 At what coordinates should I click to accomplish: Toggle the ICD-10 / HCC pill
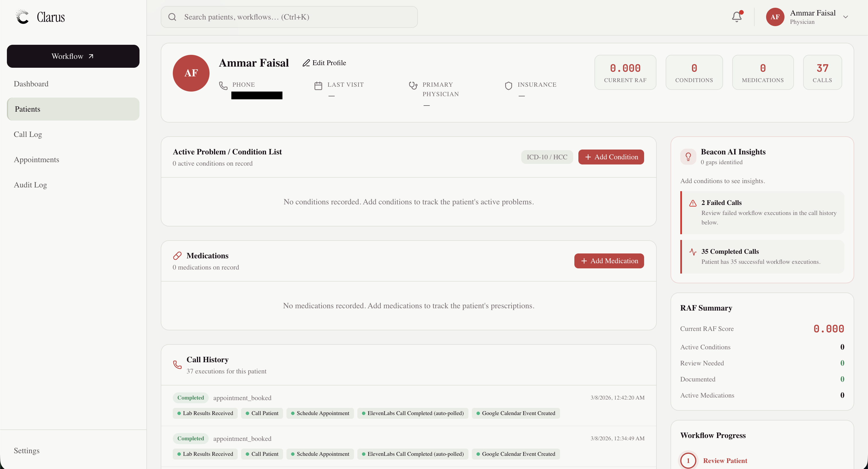point(547,157)
